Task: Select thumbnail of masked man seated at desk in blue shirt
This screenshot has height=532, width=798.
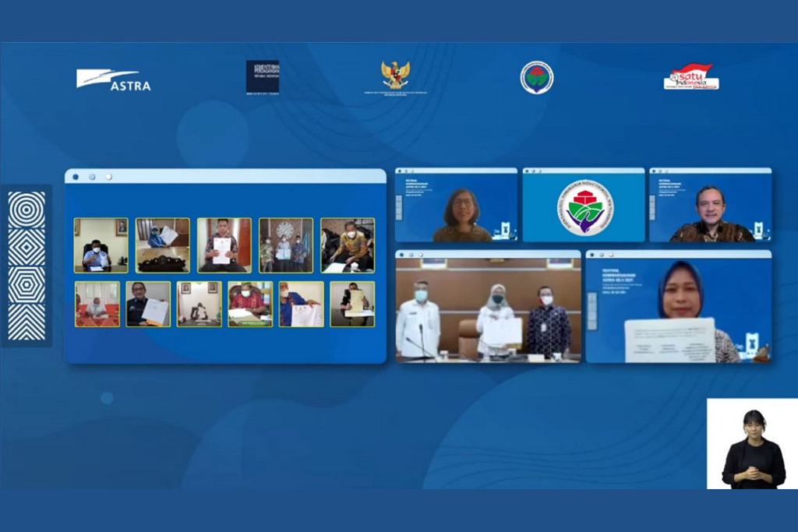Action: [x=101, y=245]
